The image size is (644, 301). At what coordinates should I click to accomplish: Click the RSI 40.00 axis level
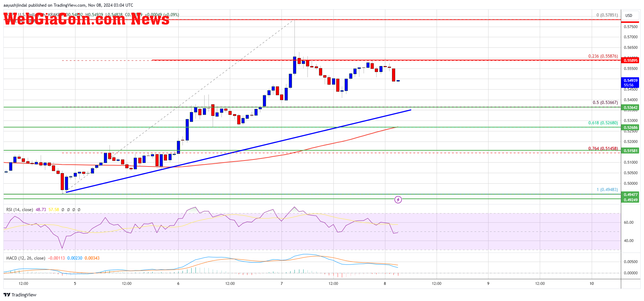click(x=629, y=241)
